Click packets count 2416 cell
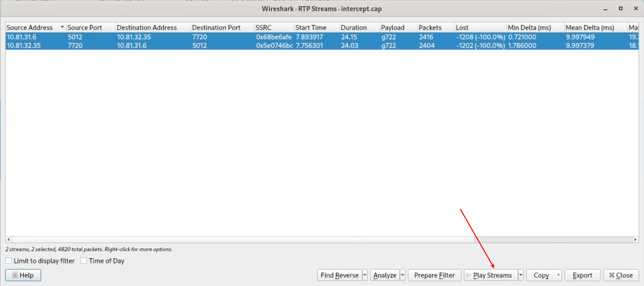 click(x=426, y=37)
